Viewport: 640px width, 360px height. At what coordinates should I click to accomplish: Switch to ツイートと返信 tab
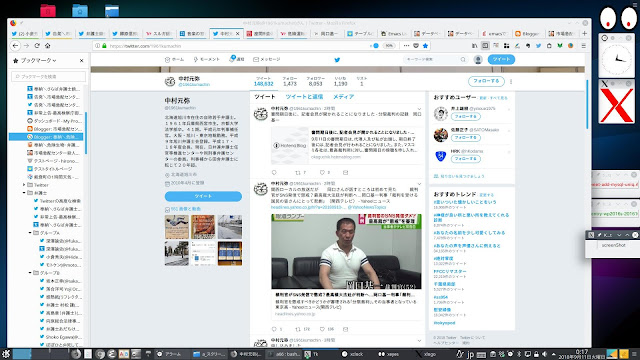click(x=304, y=97)
